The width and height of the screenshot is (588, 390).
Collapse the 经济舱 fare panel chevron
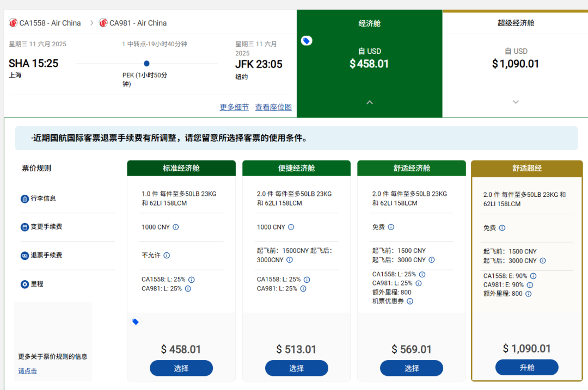pyautogui.click(x=370, y=102)
